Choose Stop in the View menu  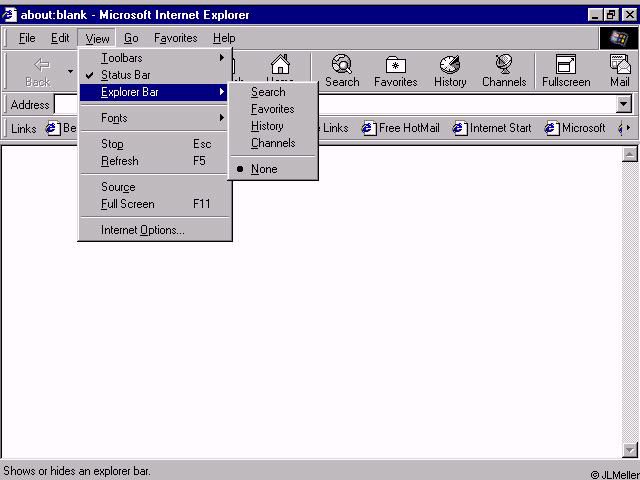[153, 144]
